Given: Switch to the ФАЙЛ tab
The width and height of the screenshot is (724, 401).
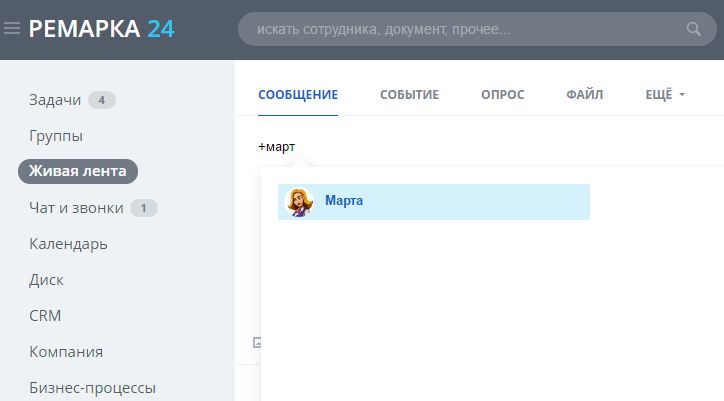Looking at the screenshot, I should (x=585, y=95).
